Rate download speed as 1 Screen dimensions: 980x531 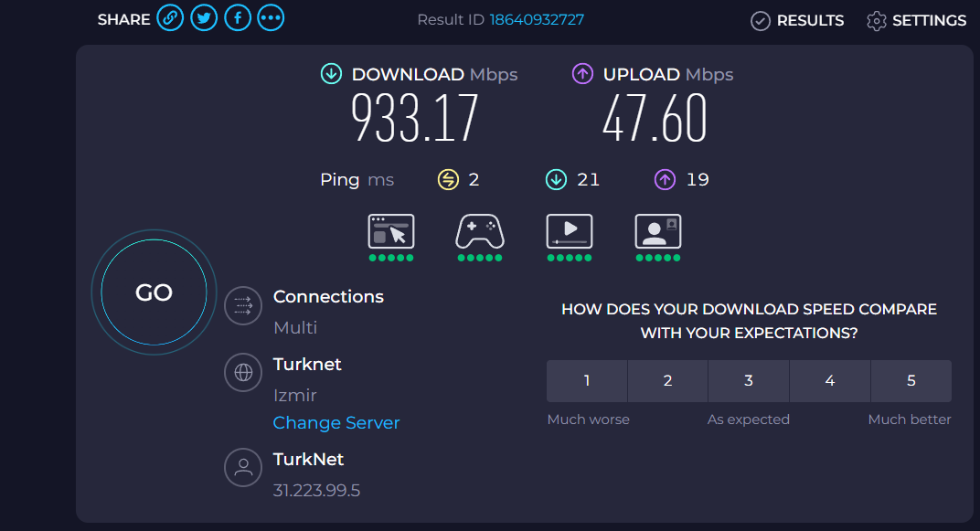point(587,381)
